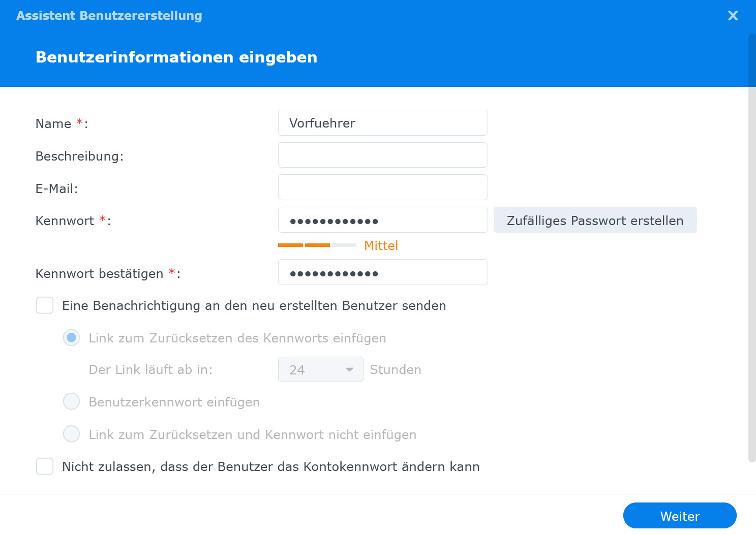Image resolution: width=756 pixels, height=535 pixels.
Task: Click the password strength indicator bar
Action: (317, 245)
